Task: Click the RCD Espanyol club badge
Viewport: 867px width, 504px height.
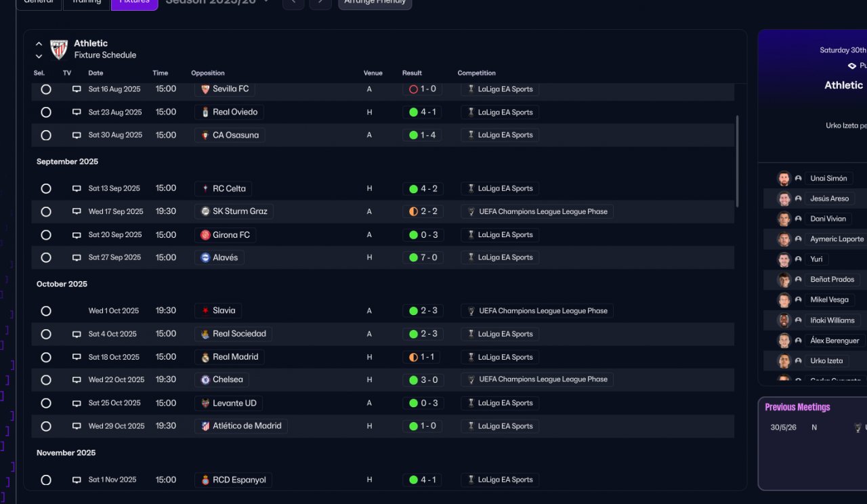Action: tap(205, 480)
